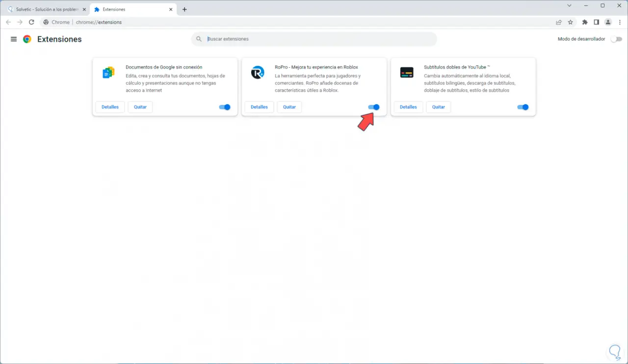Bookmark this page with the star icon
The width and height of the screenshot is (628, 364).
coord(571,22)
